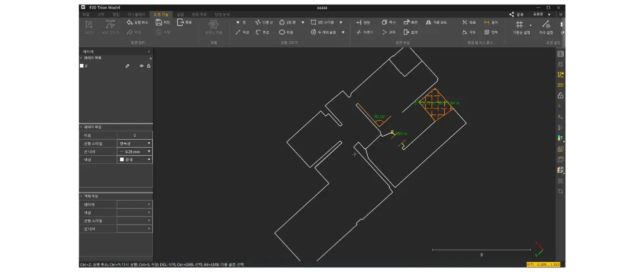Choose the 타원 (ellipse) shape tool
This screenshot has width=644, height=272.
286,32
